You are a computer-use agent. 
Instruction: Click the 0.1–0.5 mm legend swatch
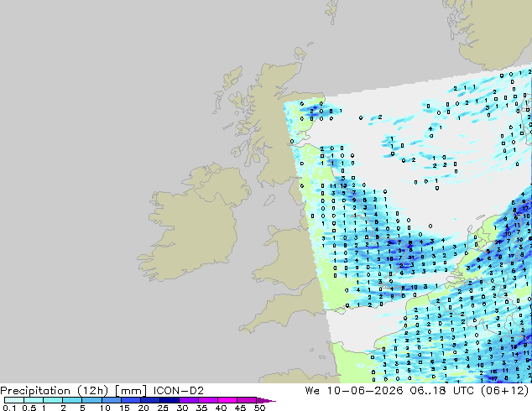tap(14, 400)
